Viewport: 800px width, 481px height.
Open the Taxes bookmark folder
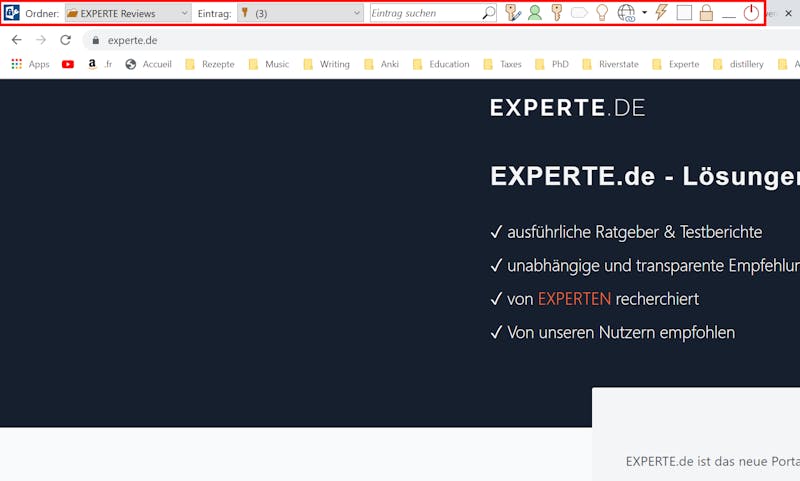[x=502, y=64]
